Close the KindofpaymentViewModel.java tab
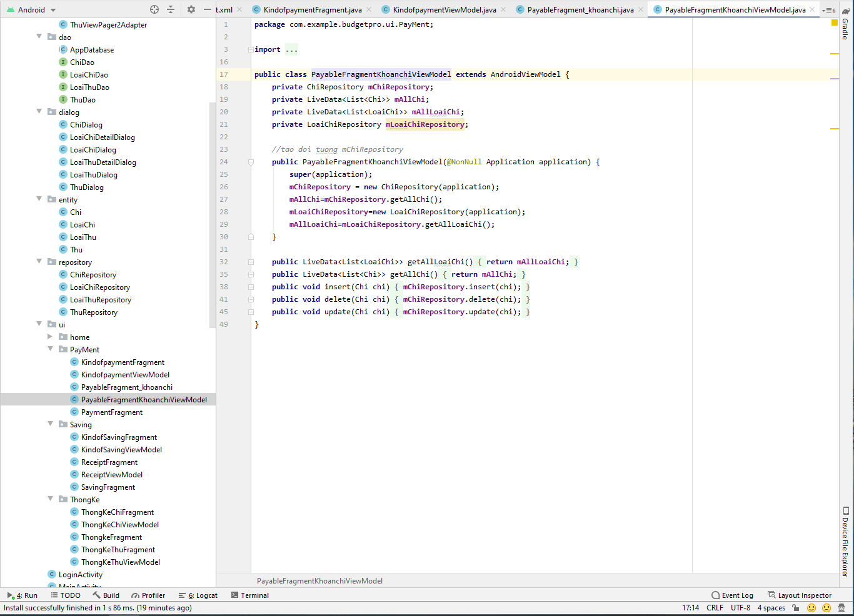The image size is (854, 616). (x=503, y=10)
